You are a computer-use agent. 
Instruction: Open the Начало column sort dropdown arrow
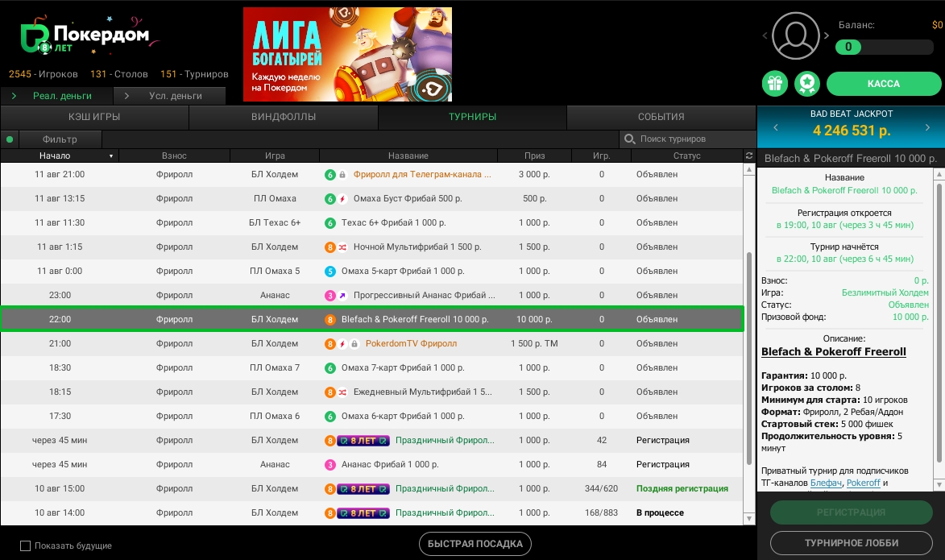click(x=111, y=156)
